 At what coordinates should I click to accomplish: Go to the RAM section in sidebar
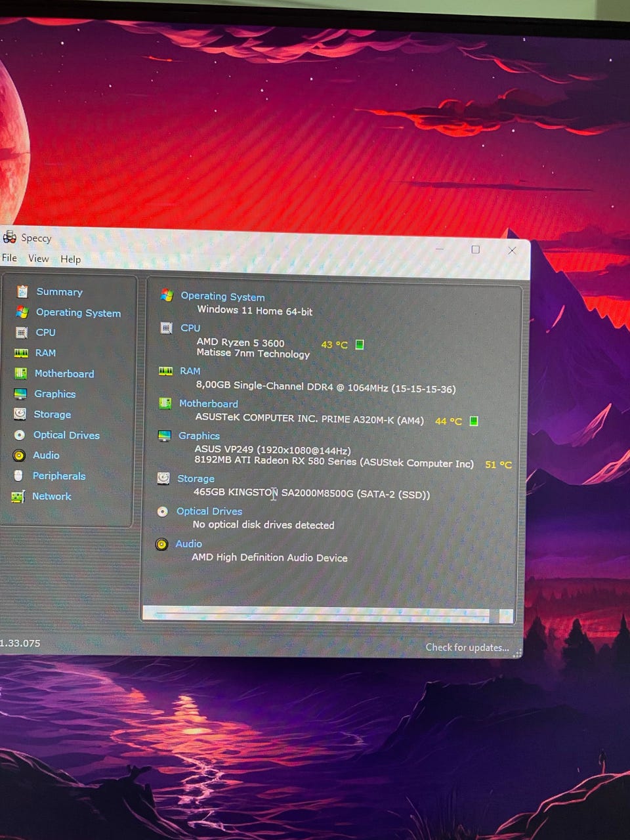click(x=45, y=352)
